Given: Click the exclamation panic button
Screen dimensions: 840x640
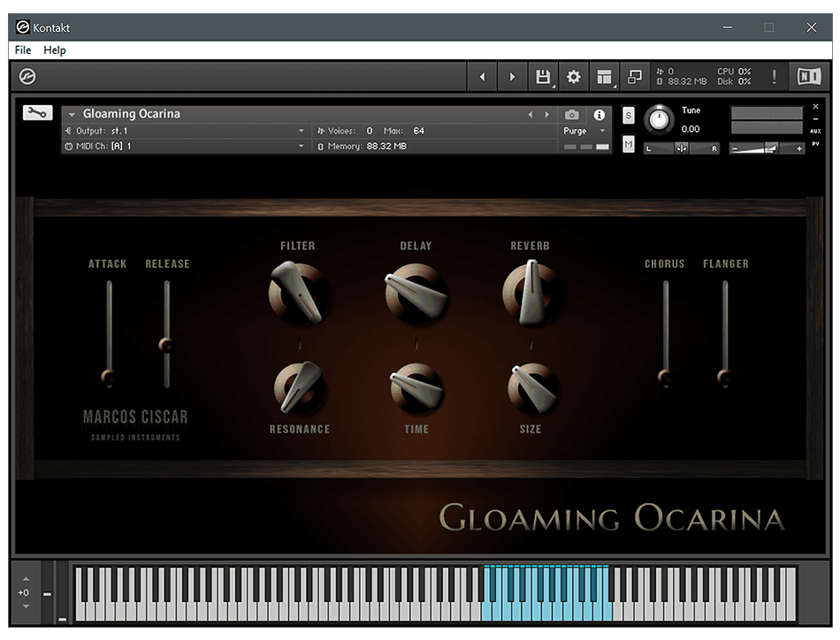Looking at the screenshot, I should tap(775, 77).
